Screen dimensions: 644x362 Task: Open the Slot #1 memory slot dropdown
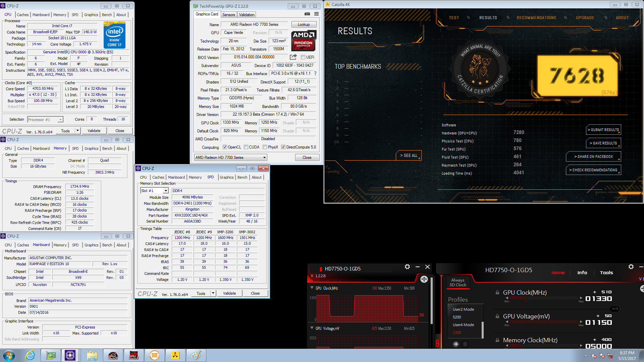tap(166, 191)
